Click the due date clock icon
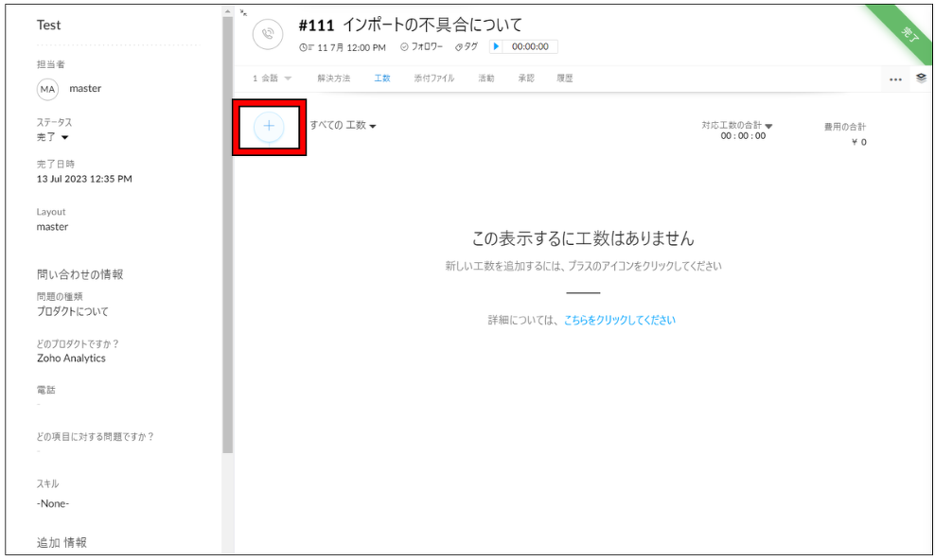The width and height of the screenshot is (935, 560). tap(306, 47)
